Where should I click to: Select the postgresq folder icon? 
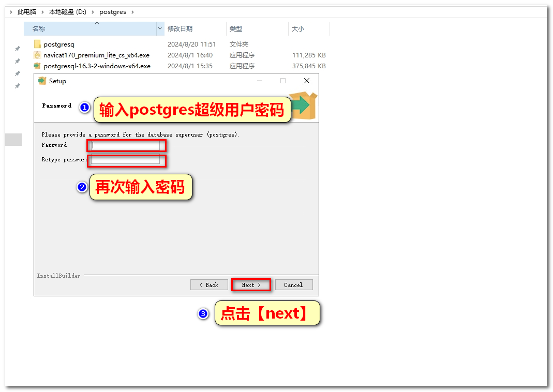point(37,44)
